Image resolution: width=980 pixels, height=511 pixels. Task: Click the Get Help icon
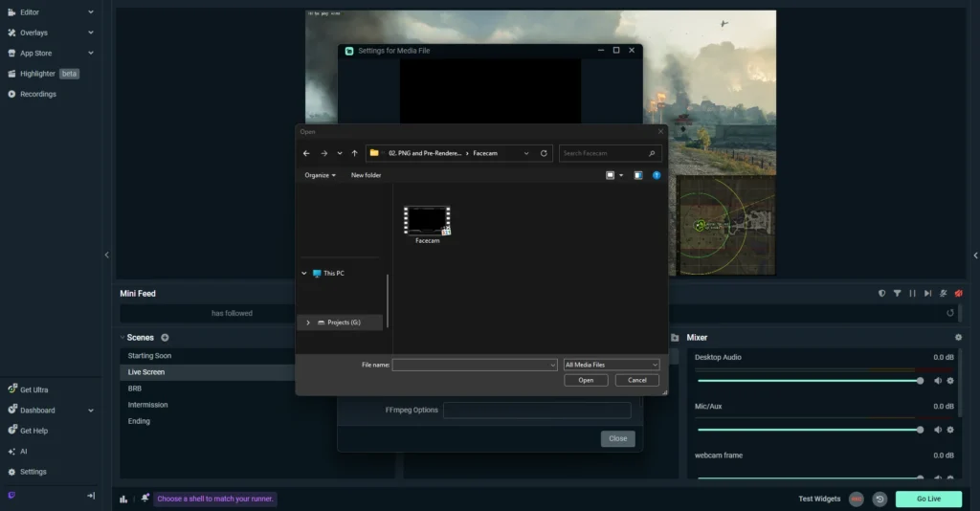[11, 431]
